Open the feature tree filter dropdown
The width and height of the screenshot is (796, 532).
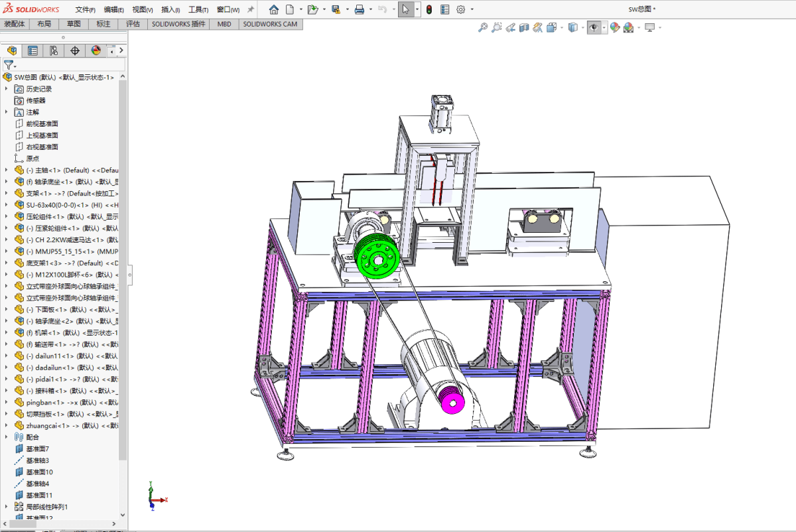pos(10,65)
